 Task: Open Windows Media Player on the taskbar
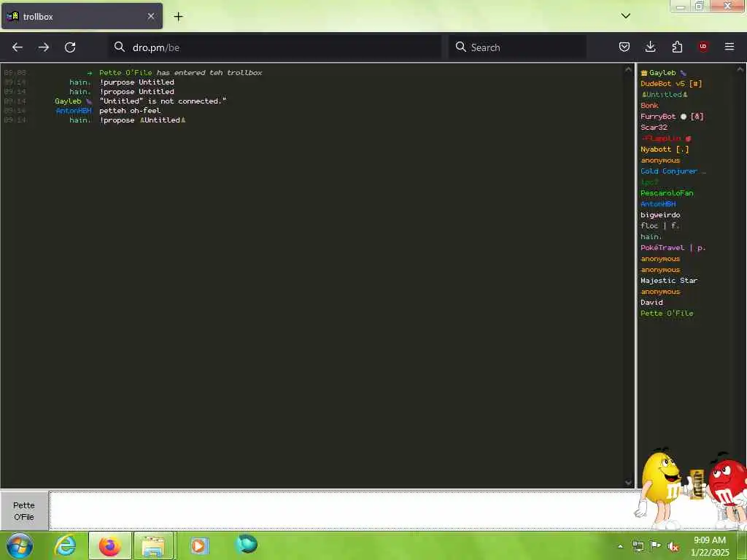coord(199,545)
